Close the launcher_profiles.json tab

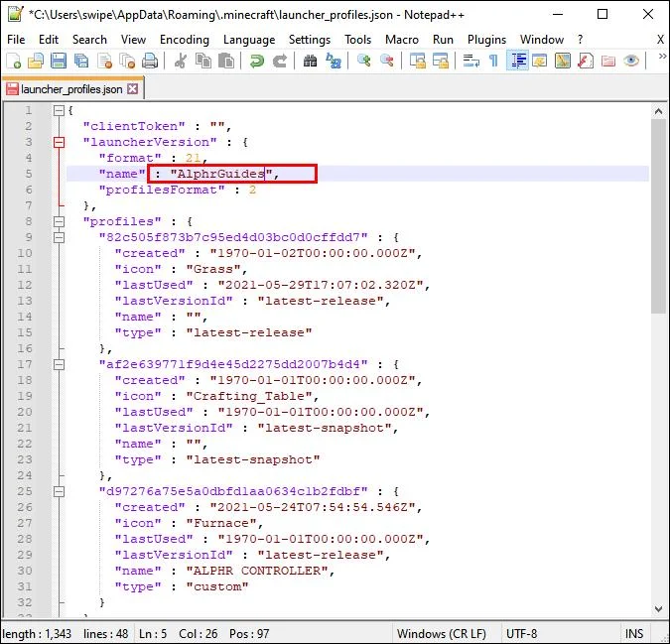pos(133,89)
